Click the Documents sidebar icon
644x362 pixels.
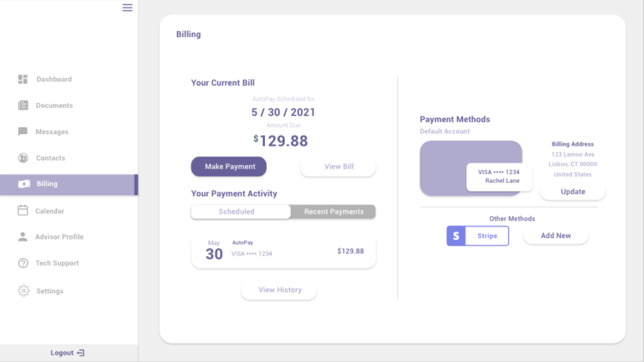(x=23, y=106)
